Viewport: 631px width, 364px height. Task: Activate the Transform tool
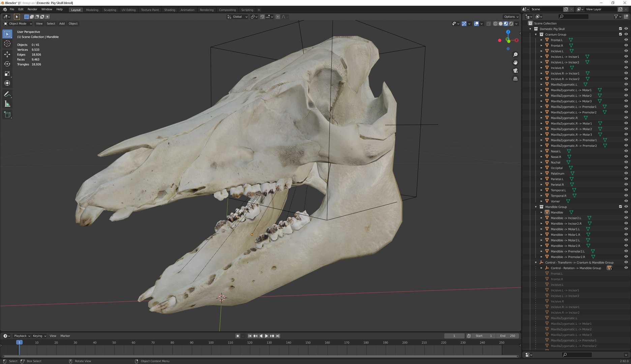[7, 83]
